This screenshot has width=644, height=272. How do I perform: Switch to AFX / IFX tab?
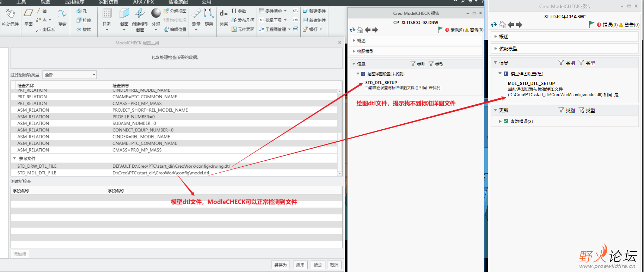143,2
